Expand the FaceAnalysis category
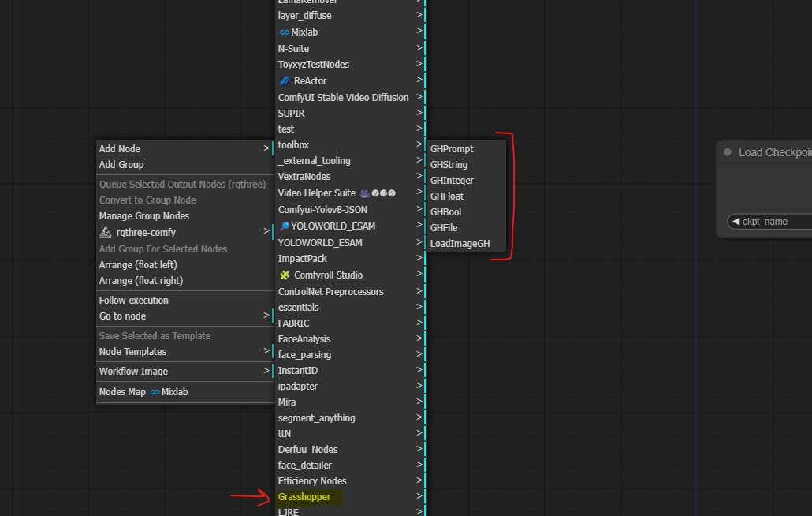This screenshot has width=812, height=516. [350, 339]
